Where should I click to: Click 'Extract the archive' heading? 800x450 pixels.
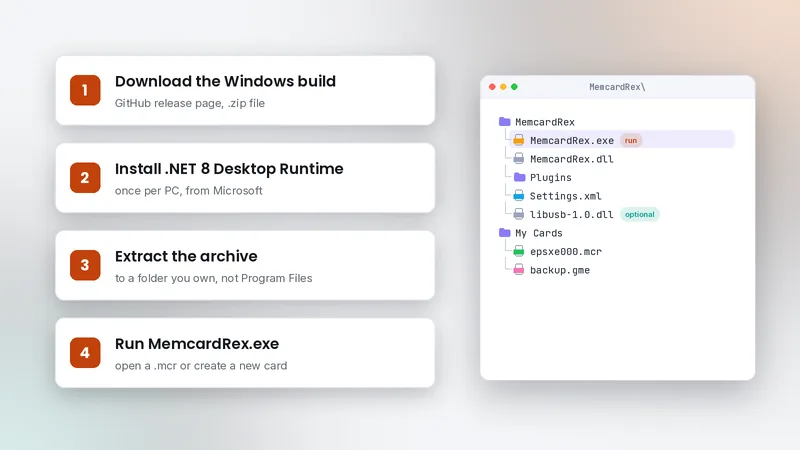pyautogui.click(x=186, y=256)
